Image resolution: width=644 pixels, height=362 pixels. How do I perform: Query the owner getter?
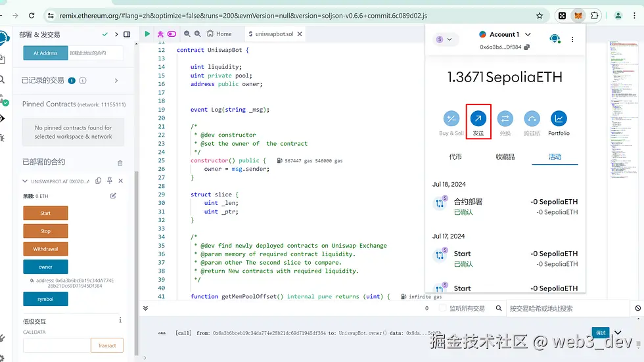pyautogui.click(x=45, y=267)
